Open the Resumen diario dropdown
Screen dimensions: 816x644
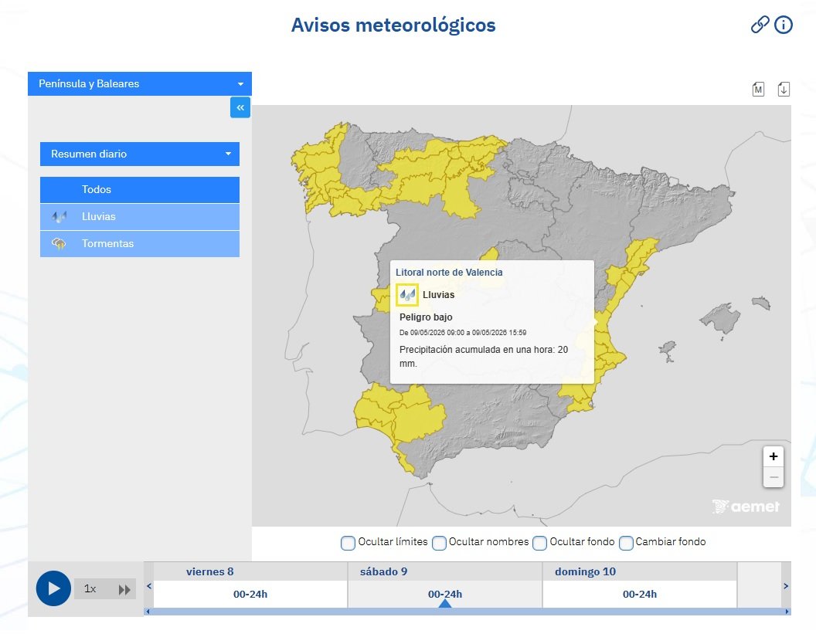[x=139, y=154]
